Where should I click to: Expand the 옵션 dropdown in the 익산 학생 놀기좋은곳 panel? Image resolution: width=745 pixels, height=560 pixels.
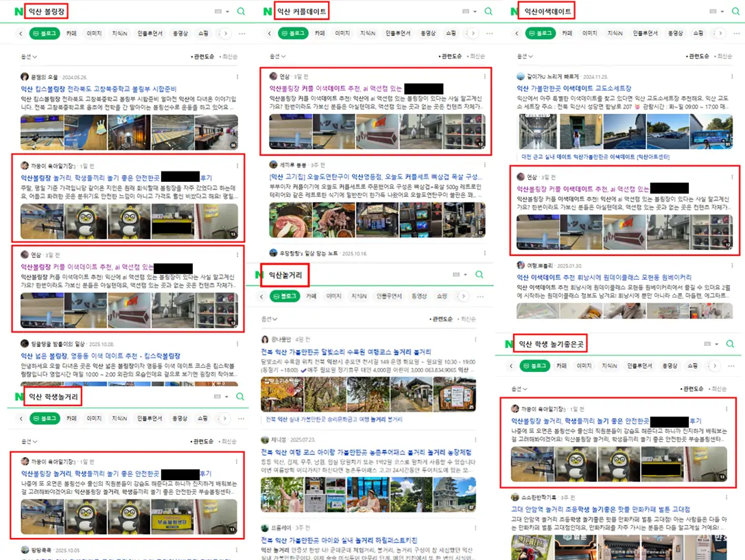pos(519,388)
